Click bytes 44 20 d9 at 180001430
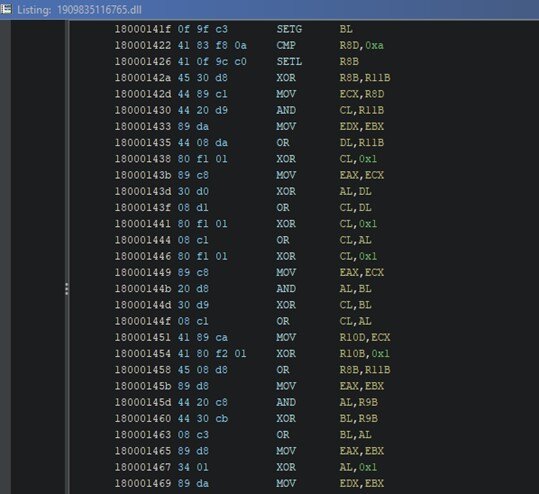 tap(202, 110)
